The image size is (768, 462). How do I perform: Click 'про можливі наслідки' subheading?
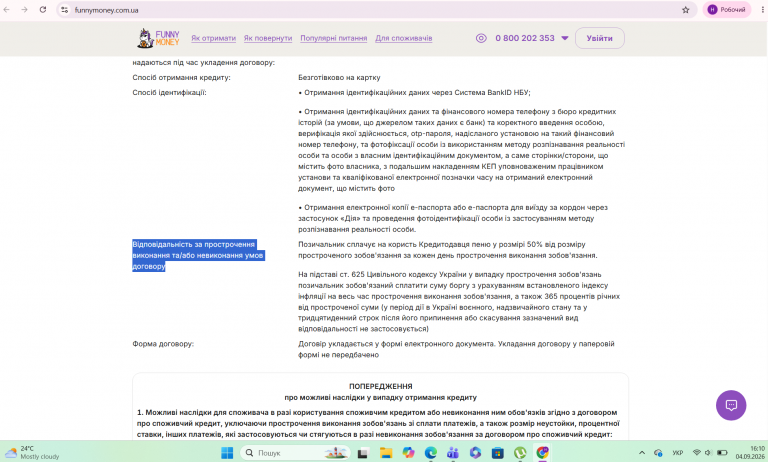pos(381,397)
